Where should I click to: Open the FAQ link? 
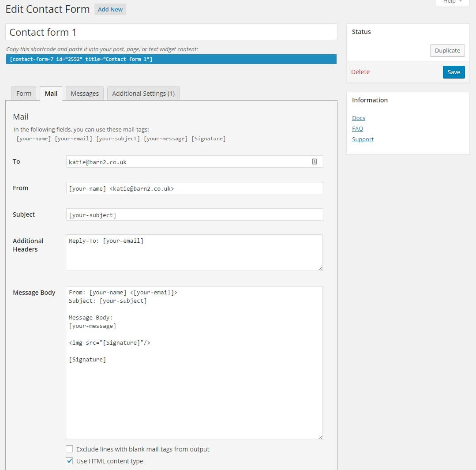(x=357, y=129)
